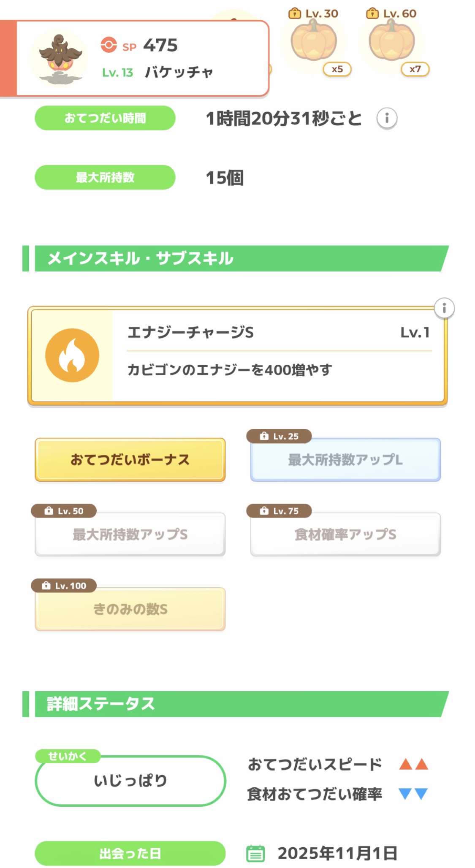Tap the Lv. 30 locked pumpkin ingredient
The height and width of the screenshot is (868, 475).
point(314,41)
